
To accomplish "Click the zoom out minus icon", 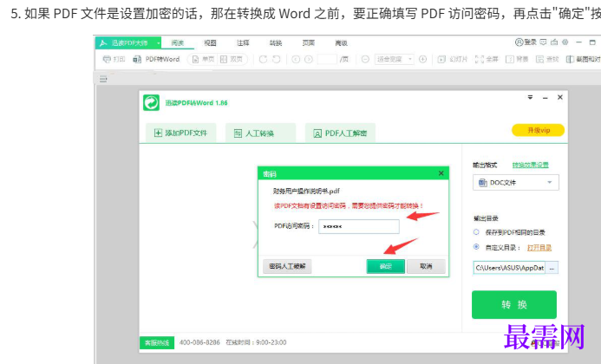I will coord(365,59).
